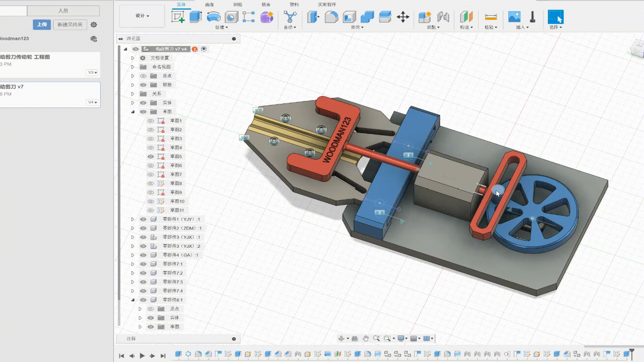This screenshot has width=644, height=362.
Task: Click the Insert image icon
Action: [514, 17]
